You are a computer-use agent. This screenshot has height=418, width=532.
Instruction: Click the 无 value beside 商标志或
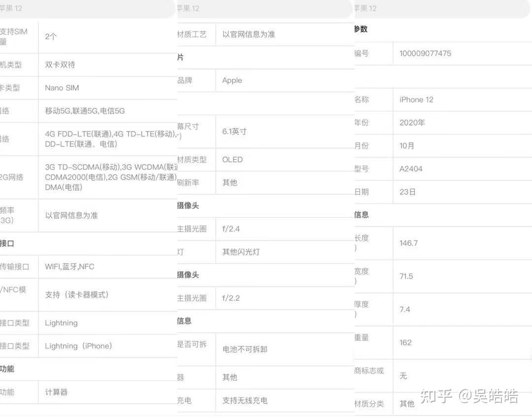[x=403, y=376]
